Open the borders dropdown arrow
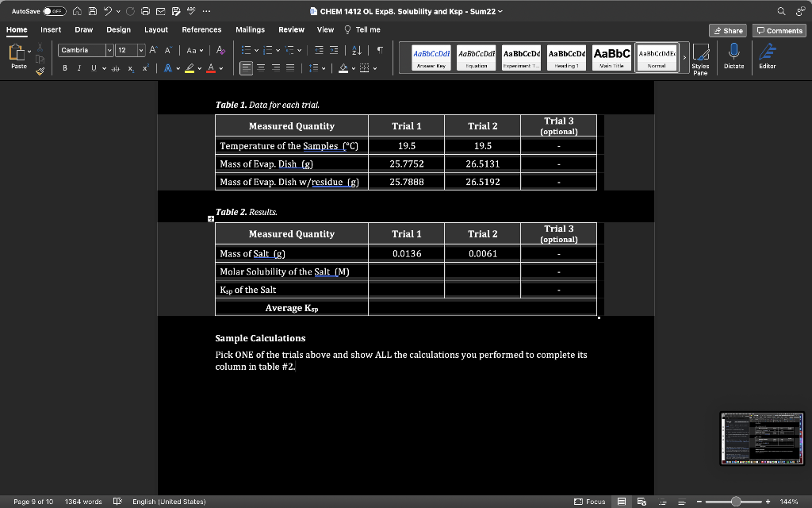 click(x=375, y=68)
